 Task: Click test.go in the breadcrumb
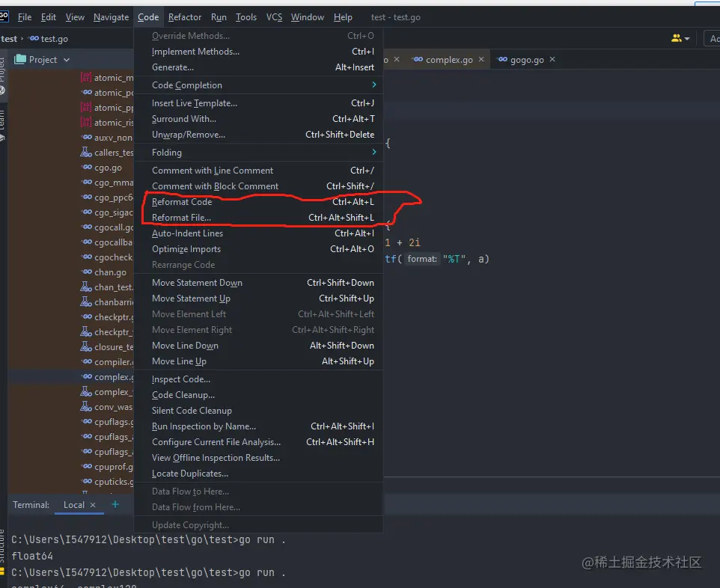(x=49, y=39)
